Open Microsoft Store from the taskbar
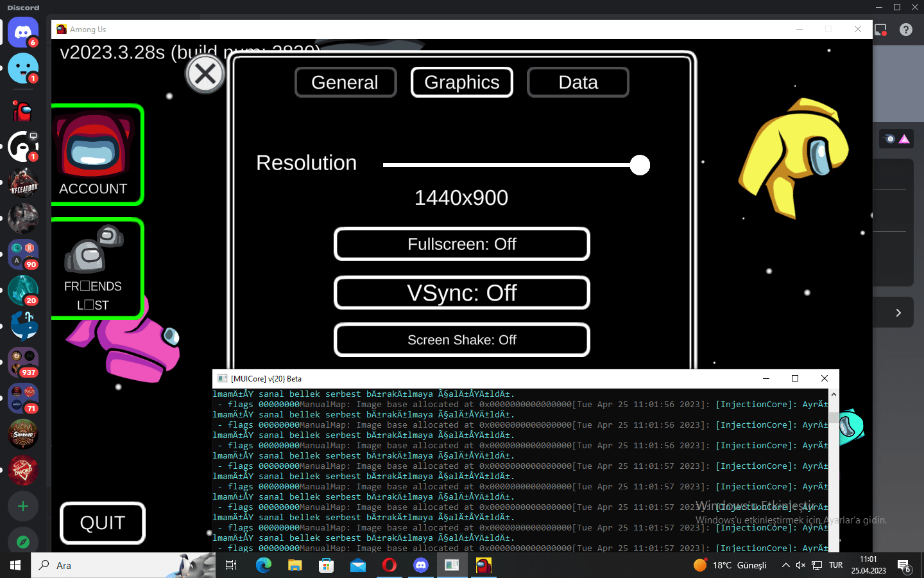The height and width of the screenshot is (578, 924). (x=327, y=565)
